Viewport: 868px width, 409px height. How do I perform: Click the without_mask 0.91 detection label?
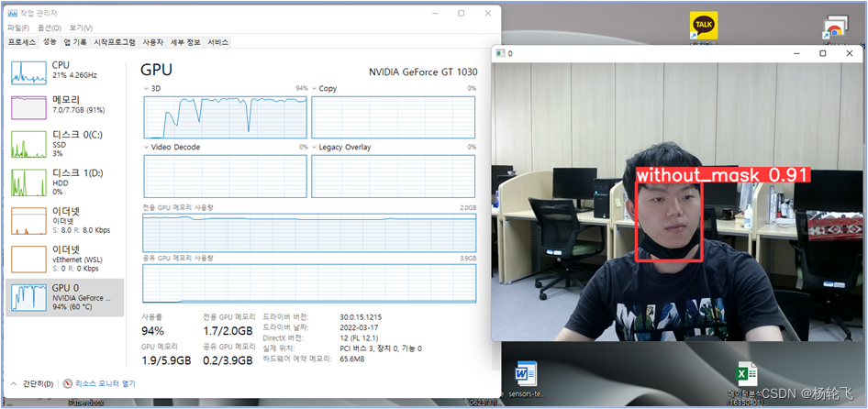click(x=724, y=175)
